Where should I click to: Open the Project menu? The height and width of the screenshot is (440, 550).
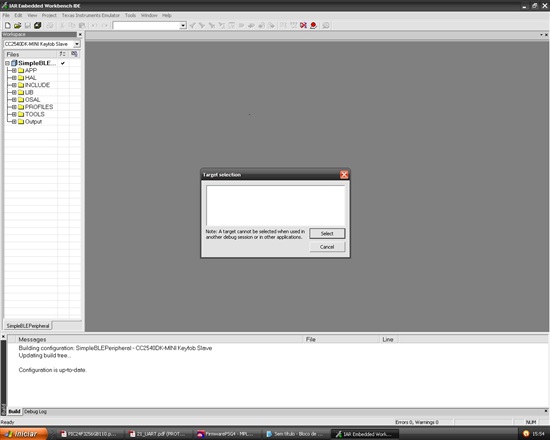point(49,15)
